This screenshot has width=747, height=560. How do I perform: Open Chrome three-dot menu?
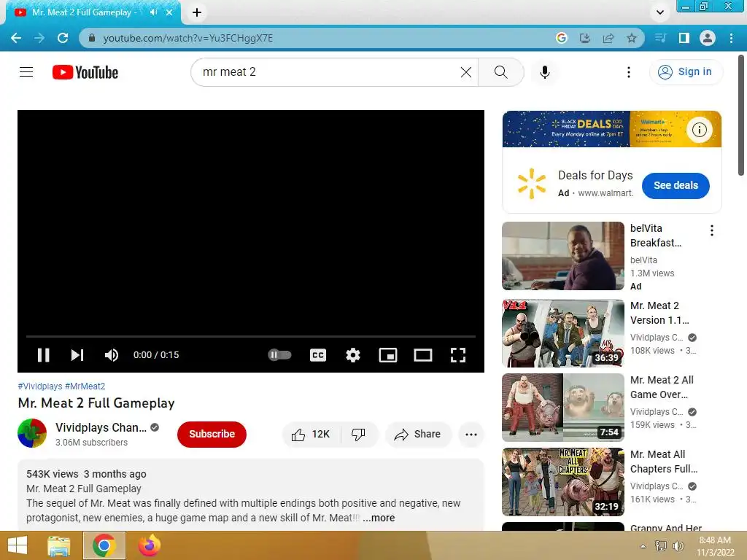[731, 38]
